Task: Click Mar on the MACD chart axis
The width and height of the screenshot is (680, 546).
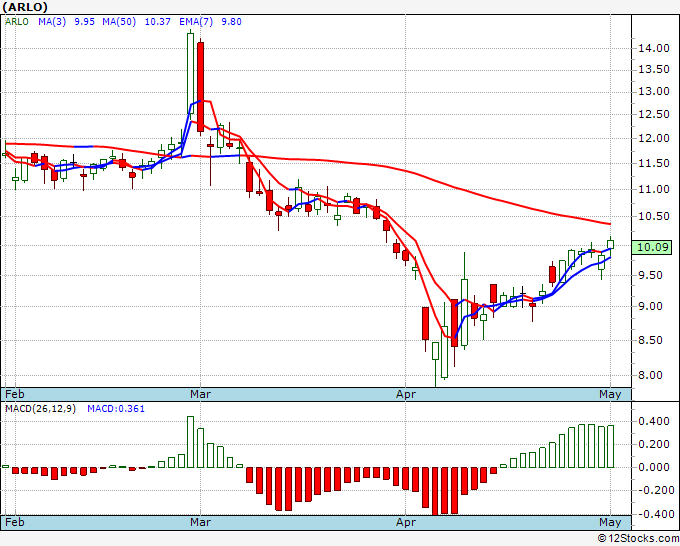Action: point(200,522)
